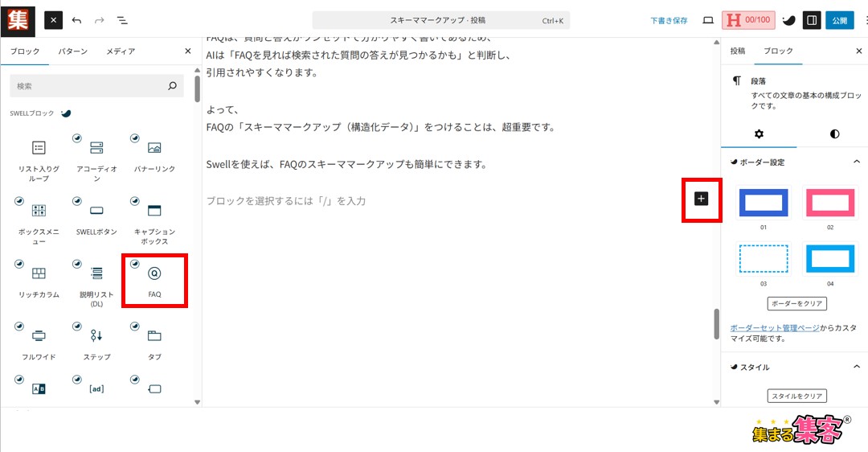Open ボーダーセット管理ページ link
868x452 pixels.
tap(775, 328)
